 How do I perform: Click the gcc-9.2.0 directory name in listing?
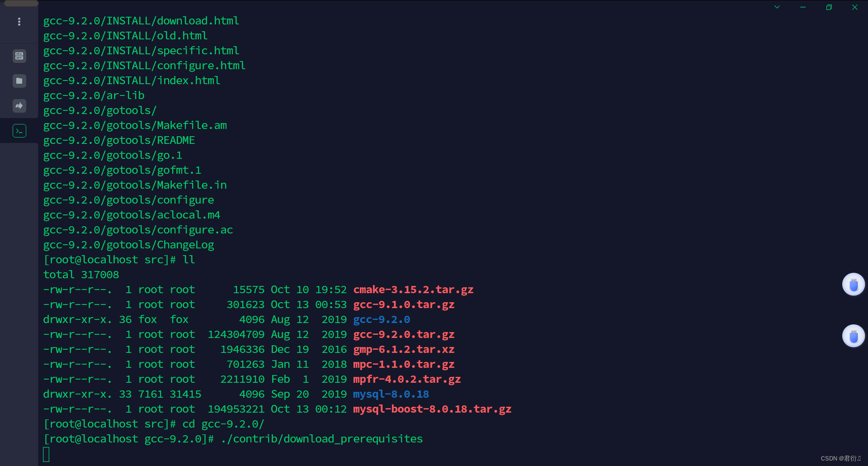pyautogui.click(x=382, y=320)
